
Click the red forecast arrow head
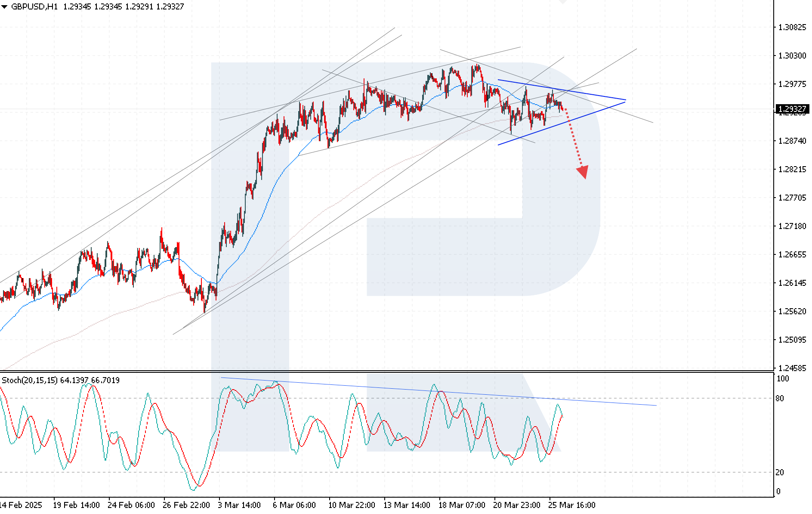point(583,172)
